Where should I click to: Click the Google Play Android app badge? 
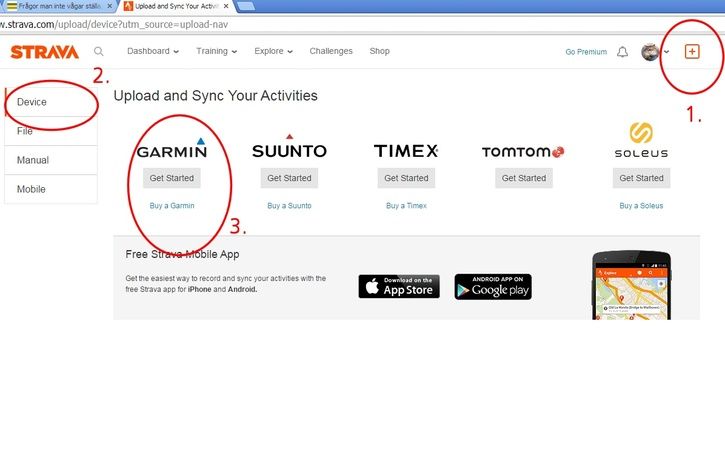493,286
